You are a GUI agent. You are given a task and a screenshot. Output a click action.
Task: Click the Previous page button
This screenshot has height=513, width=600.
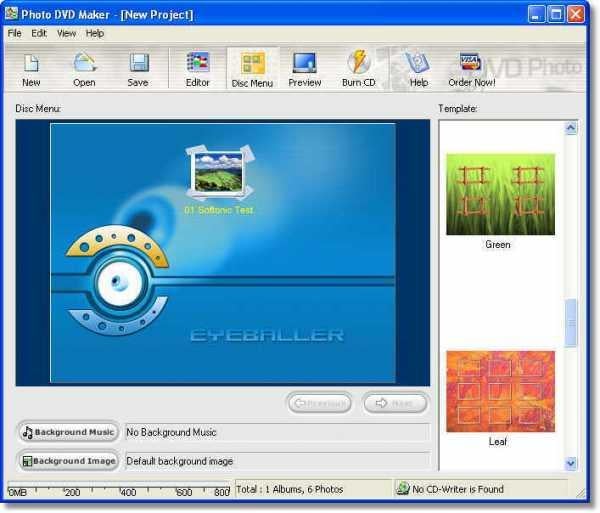320,403
